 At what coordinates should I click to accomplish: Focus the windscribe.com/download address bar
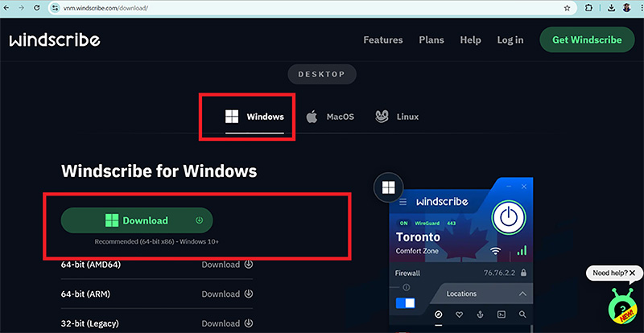pos(312,8)
